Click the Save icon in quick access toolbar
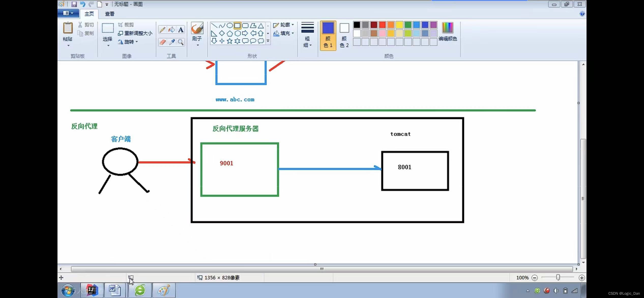This screenshot has width=644, height=298. (x=74, y=4)
